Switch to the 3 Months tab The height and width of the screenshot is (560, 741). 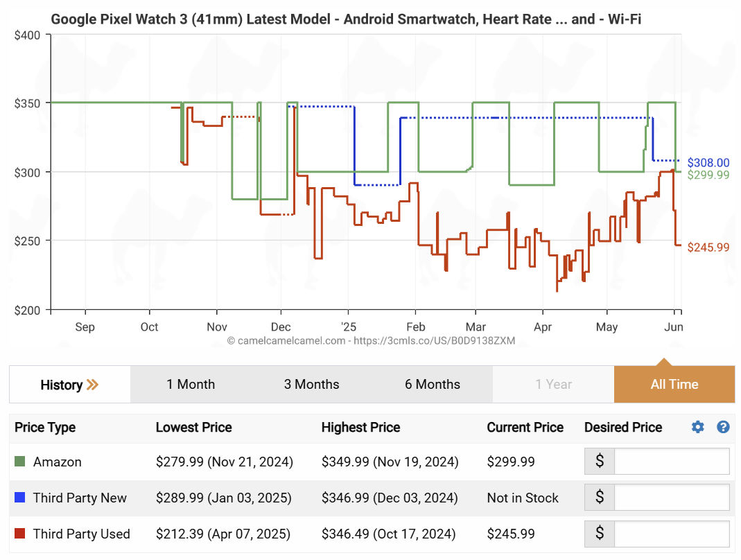[x=311, y=385]
